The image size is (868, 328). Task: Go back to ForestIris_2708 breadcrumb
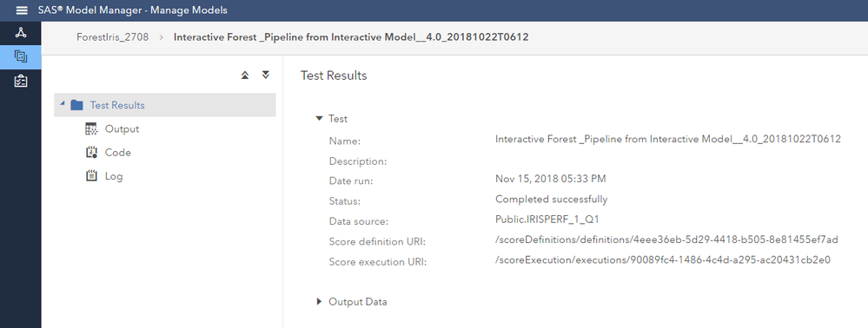(112, 37)
